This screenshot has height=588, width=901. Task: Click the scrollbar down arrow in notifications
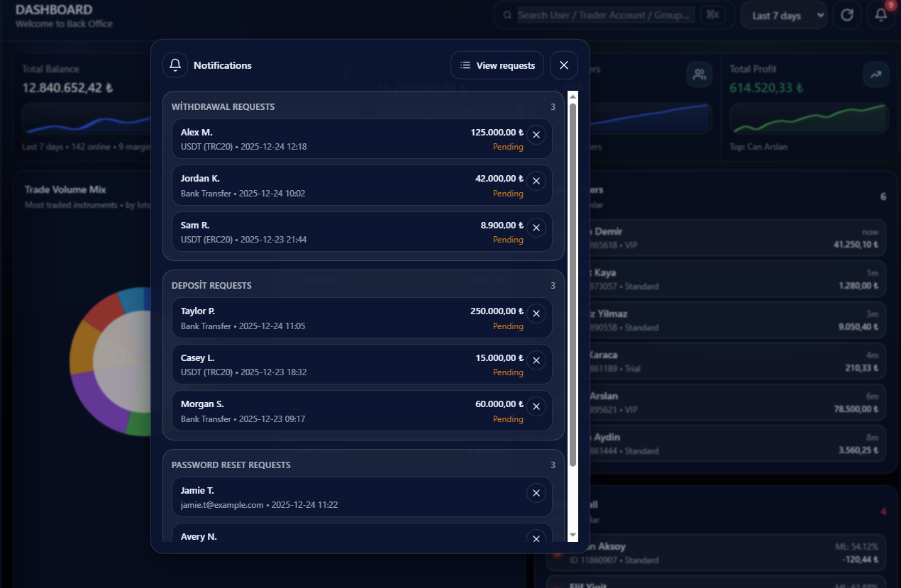[x=573, y=534]
